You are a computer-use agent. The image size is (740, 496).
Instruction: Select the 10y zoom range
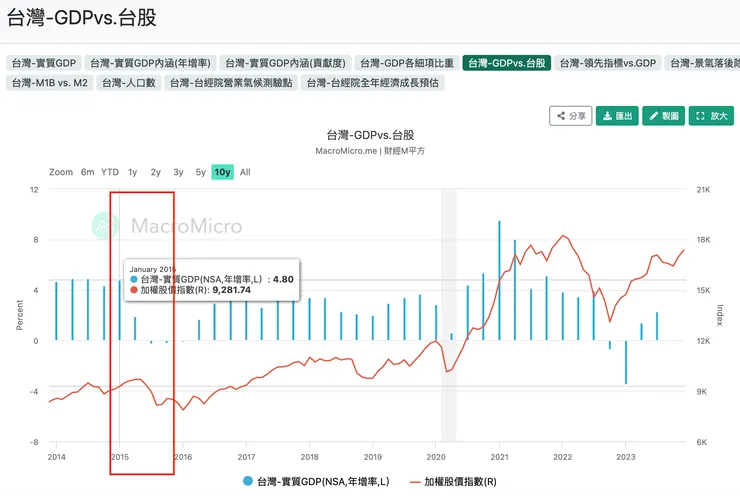pos(222,172)
